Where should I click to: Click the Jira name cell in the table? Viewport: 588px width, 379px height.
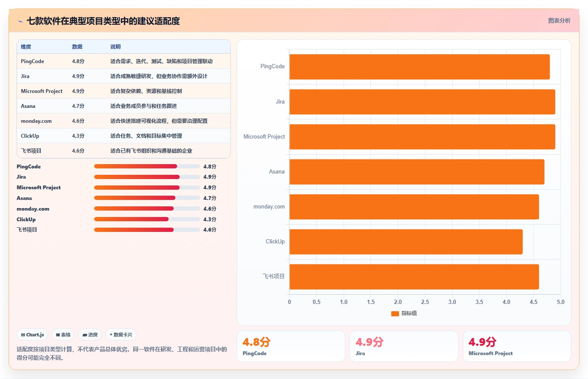pos(25,76)
